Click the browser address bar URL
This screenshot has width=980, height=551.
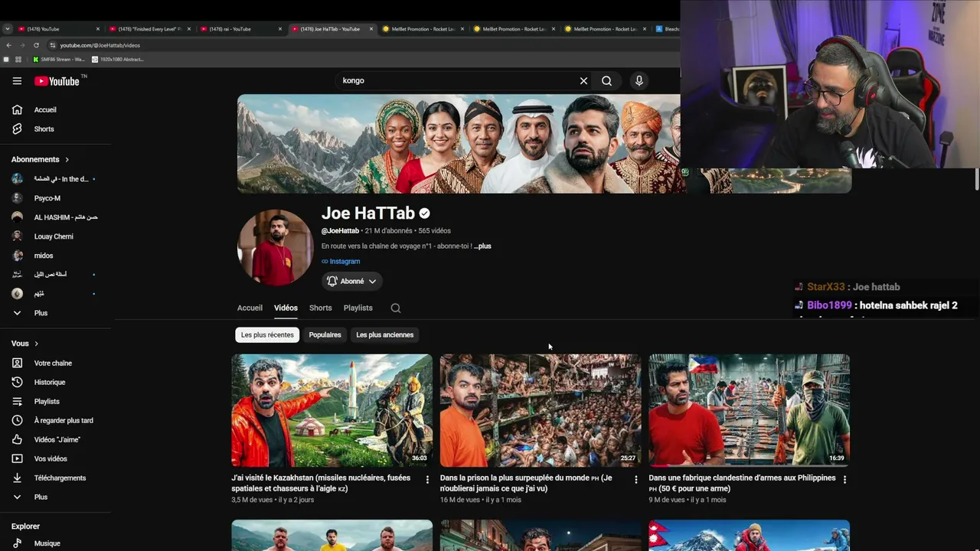point(100,45)
